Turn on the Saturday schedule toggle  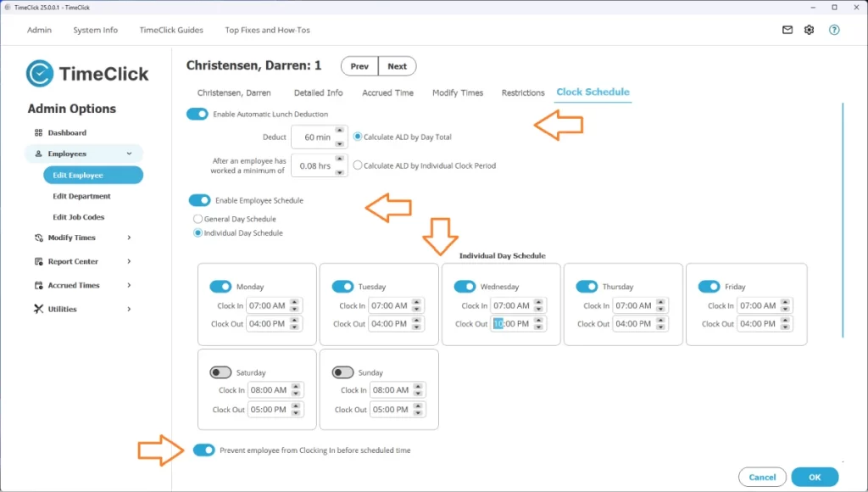click(221, 372)
